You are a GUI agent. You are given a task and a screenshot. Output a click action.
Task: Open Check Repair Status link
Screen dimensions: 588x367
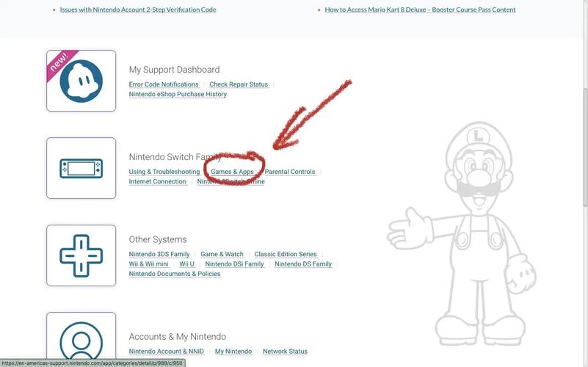(x=239, y=84)
